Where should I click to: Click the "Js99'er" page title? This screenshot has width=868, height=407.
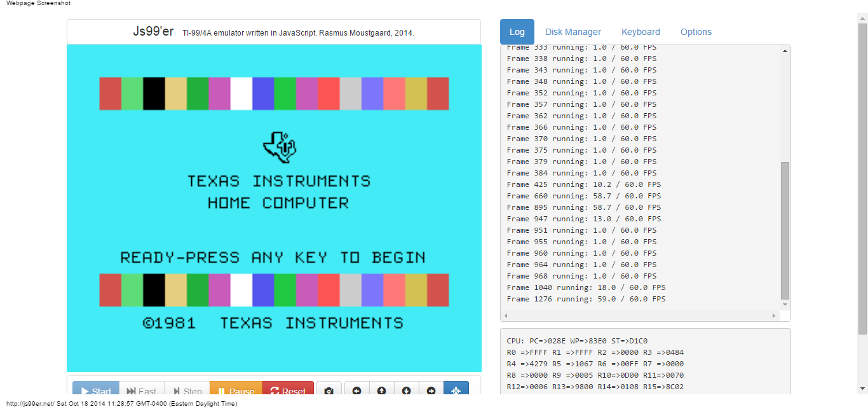(153, 31)
